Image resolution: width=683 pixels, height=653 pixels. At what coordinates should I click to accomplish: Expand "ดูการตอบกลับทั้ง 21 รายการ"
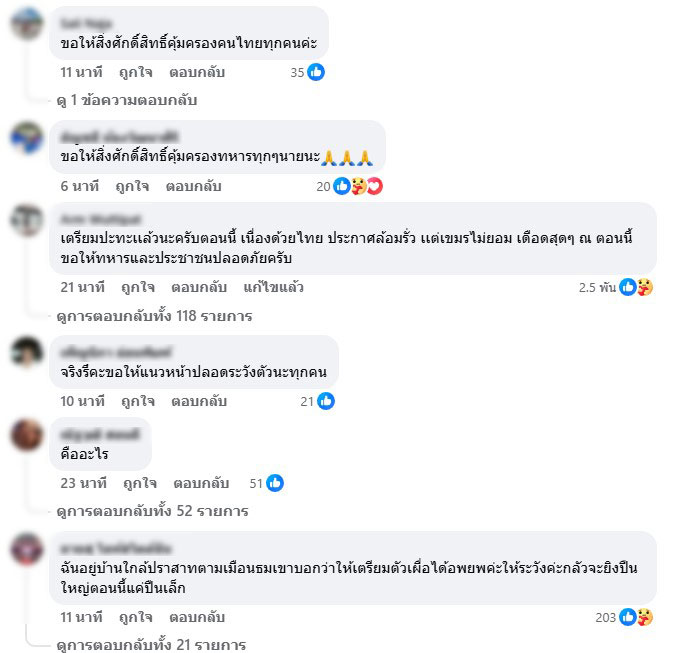click(151, 644)
